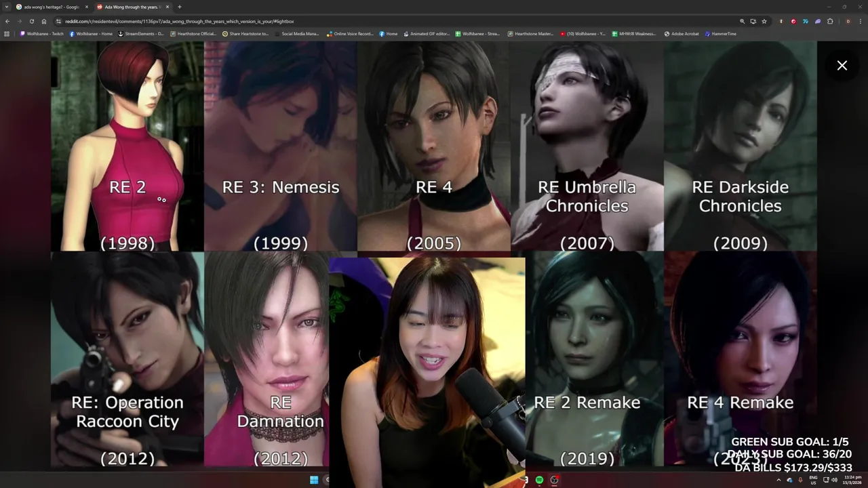Viewport: 868px width, 488px height.
Task: Open the 'Share Hearthstone to...' bookmark
Action: tap(245, 33)
